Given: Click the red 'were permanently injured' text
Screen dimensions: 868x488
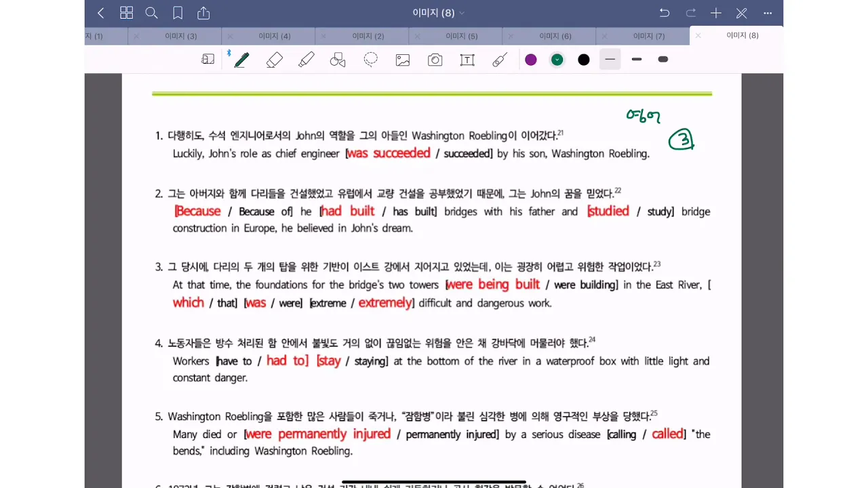Looking at the screenshot, I should coord(318,434).
